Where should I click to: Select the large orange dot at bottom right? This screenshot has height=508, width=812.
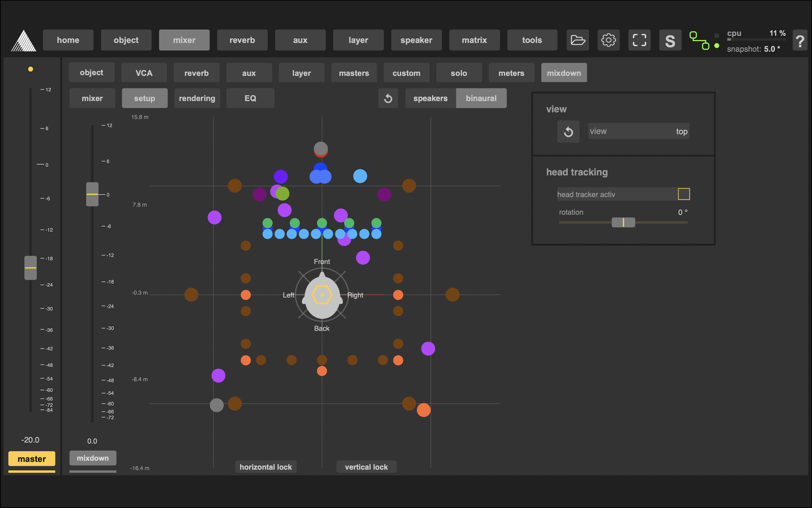424,410
